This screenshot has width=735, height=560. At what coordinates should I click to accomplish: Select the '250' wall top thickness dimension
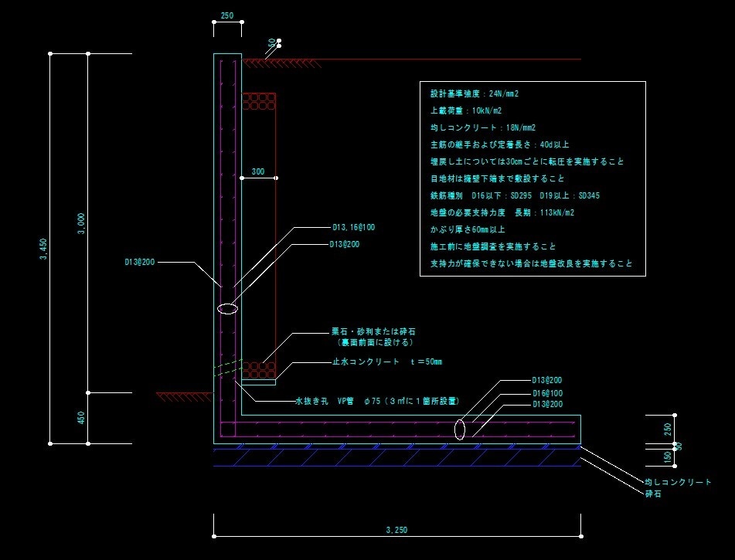point(227,15)
